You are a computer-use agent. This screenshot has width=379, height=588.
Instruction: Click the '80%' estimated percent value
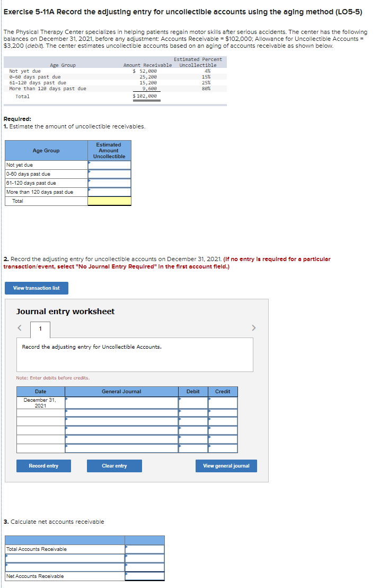pos(206,89)
